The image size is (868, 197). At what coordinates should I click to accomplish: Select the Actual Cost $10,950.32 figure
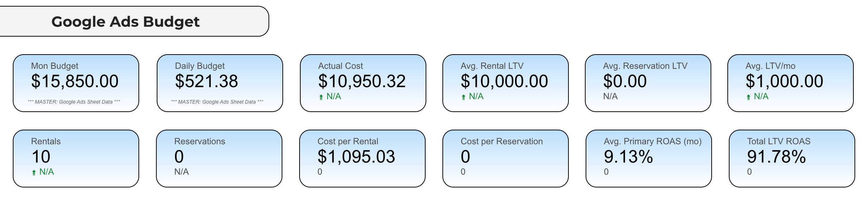[362, 81]
